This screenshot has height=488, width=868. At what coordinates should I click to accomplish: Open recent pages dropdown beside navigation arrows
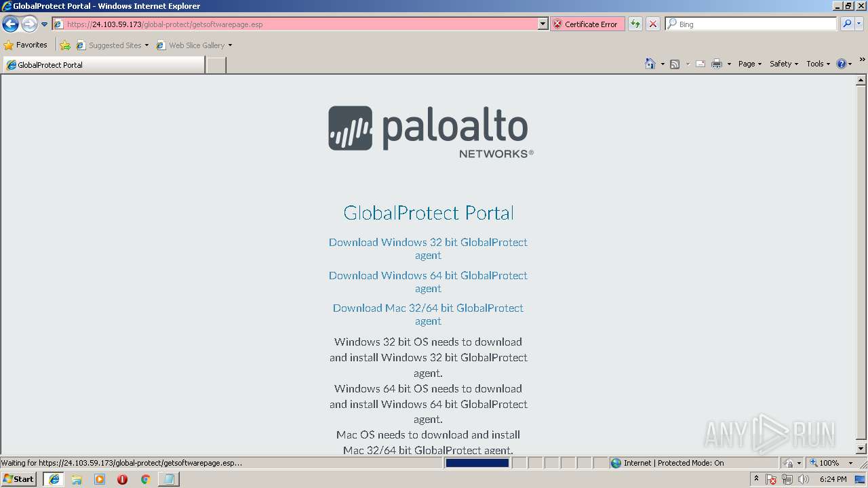[x=45, y=24]
